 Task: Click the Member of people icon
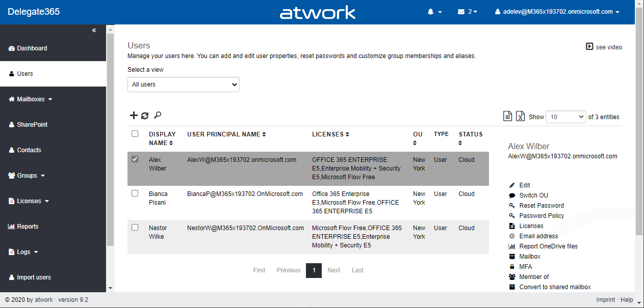(512, 277)
